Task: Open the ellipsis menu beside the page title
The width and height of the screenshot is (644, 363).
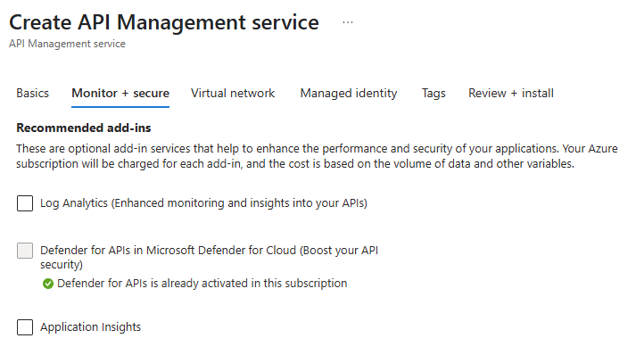Action: [347, 23]
